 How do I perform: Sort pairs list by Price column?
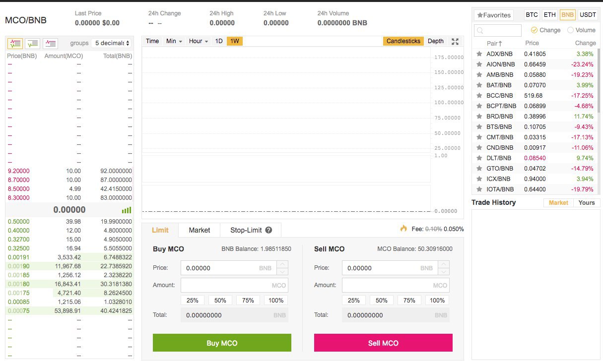pyautogui.click(x=532, y=43)
